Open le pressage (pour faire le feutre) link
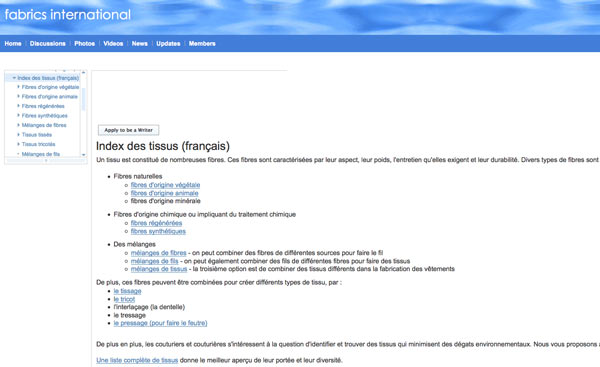600x367 pixels. click(x=160, y=323)
